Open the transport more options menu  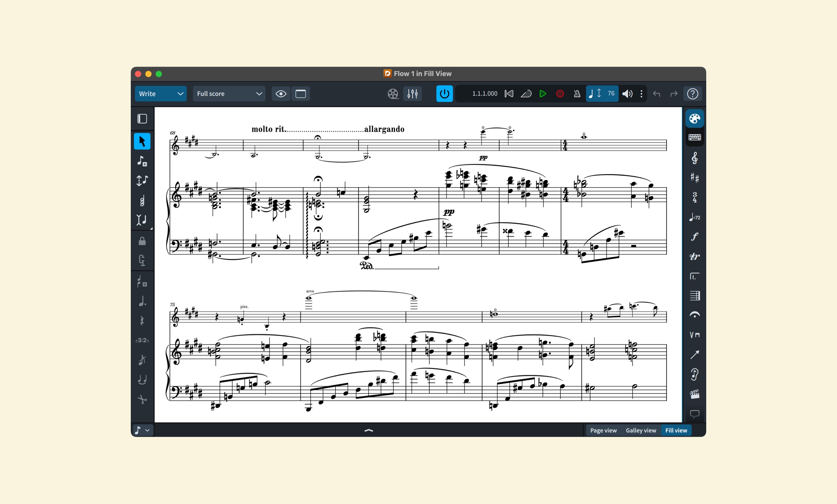click(641, 94)
